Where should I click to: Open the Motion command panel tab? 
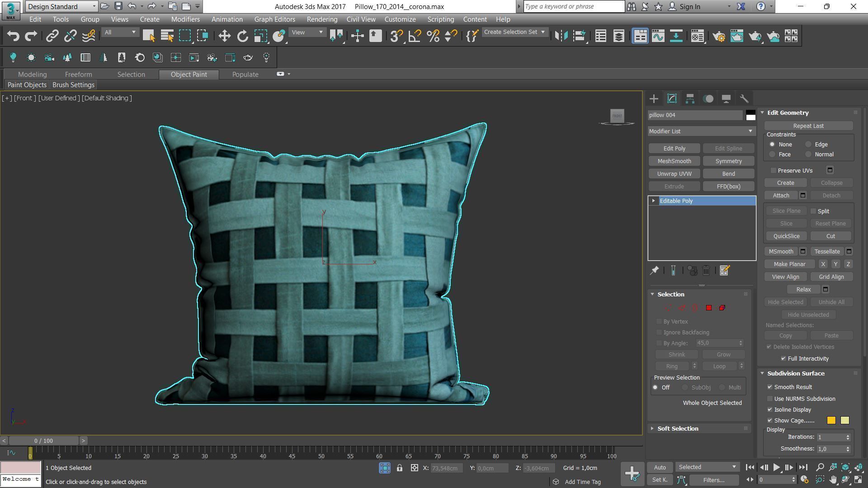[708, 99]
